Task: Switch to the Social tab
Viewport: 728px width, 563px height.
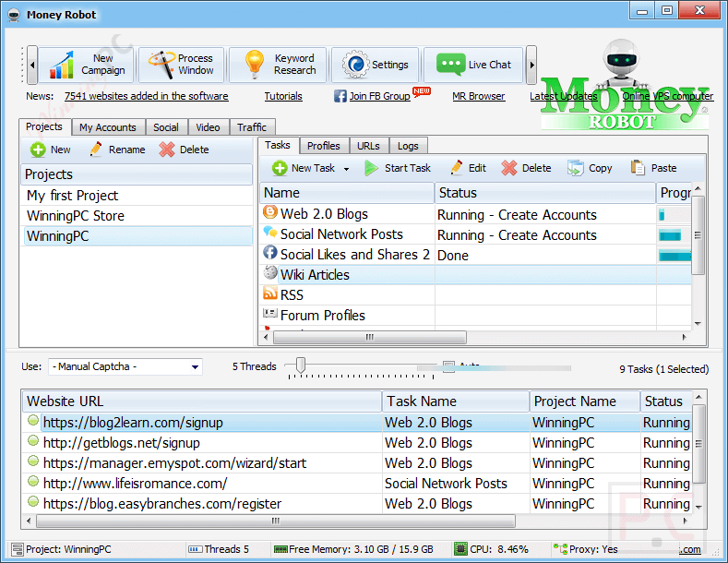Action: (x=166, y=127)
